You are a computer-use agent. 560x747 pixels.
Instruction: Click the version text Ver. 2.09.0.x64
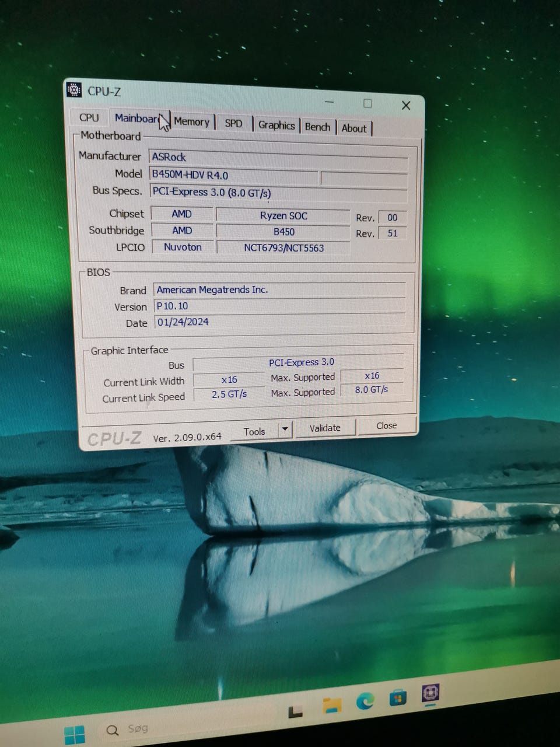[x=187, y=437]
